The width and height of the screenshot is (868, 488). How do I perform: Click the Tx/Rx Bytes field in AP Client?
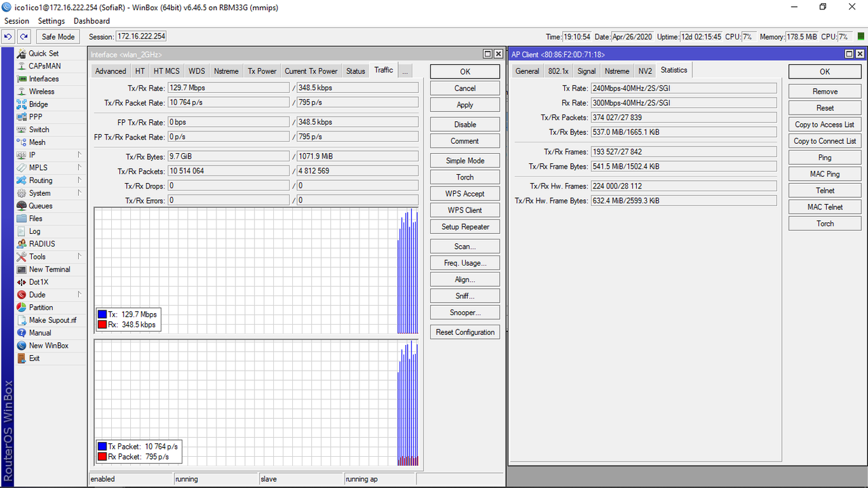[x=684, y=132]
